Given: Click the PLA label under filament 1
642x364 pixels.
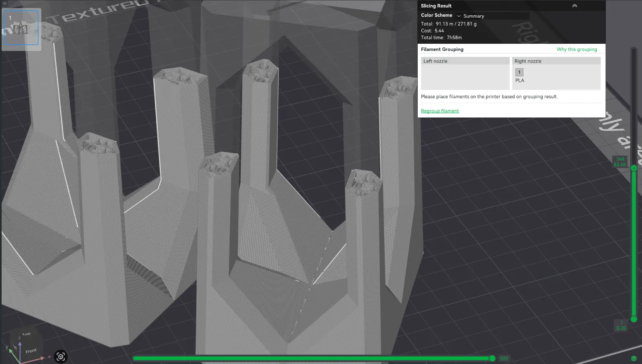Looking at the screenshot, I should (x=520, y=80).
